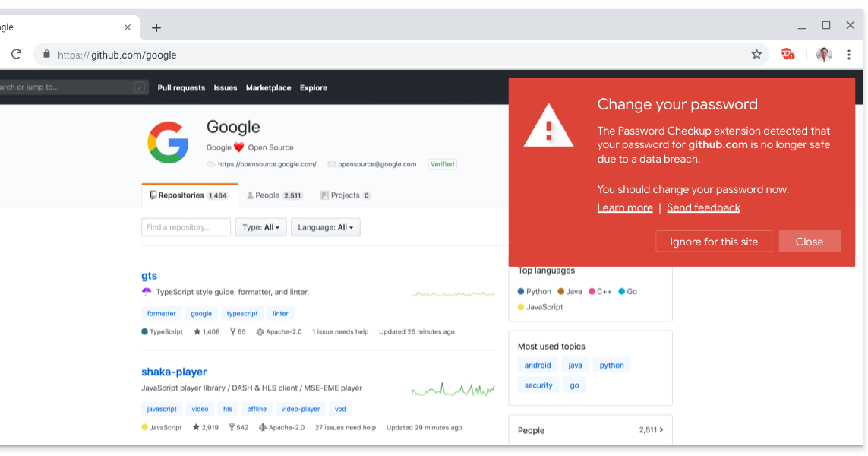This screenshot has width=868, height=456.
Task: Close the password warning popup
Action: pyautogui.click(x=810, y=242)
